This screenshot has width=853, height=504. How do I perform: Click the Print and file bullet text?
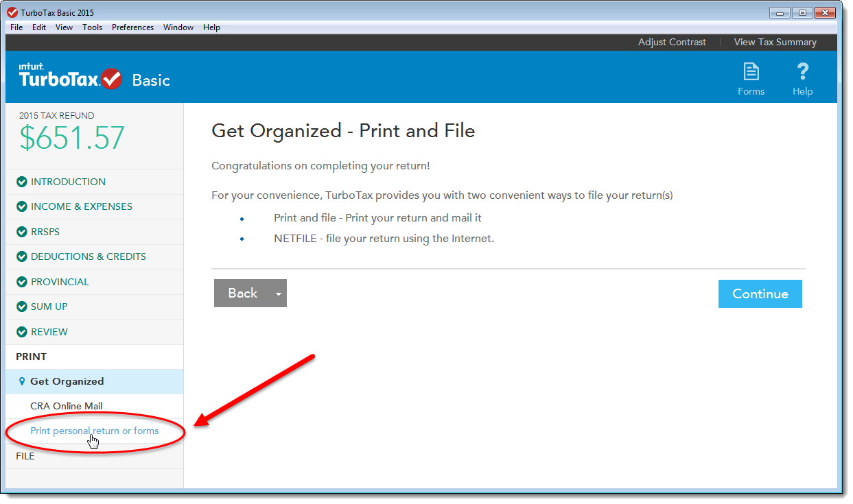tap(377, 218)
